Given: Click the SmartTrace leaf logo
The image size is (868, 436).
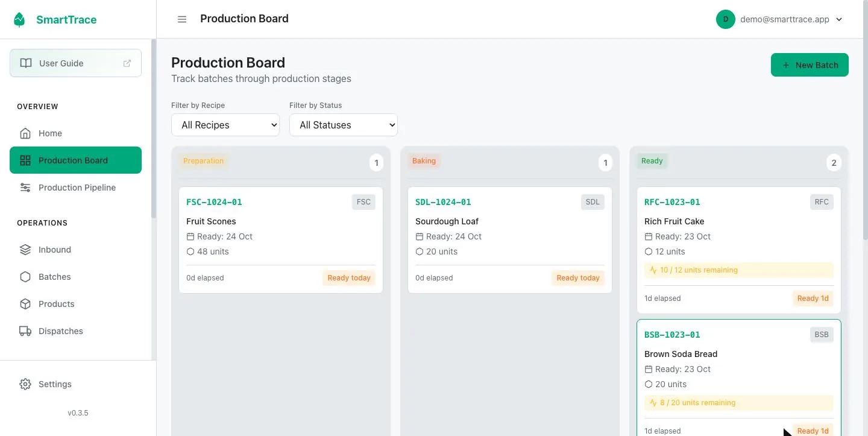Looking at the screenshot, I should [20, 20].
